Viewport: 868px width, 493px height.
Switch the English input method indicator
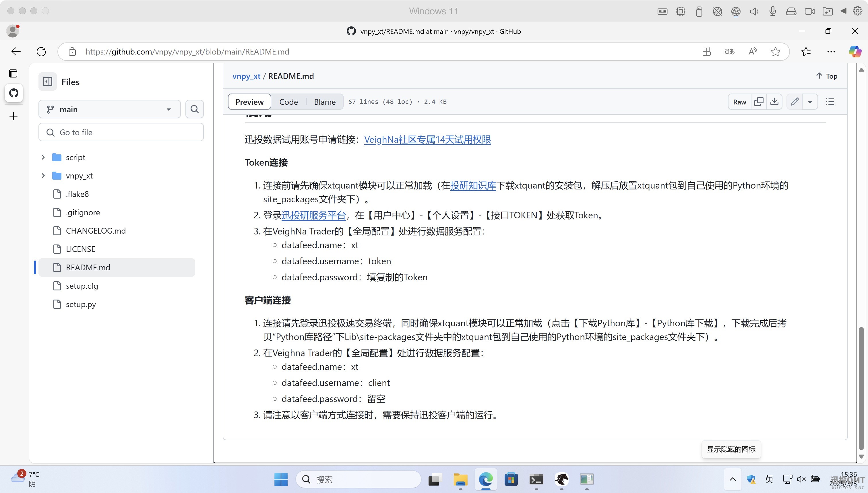point(769,479)
